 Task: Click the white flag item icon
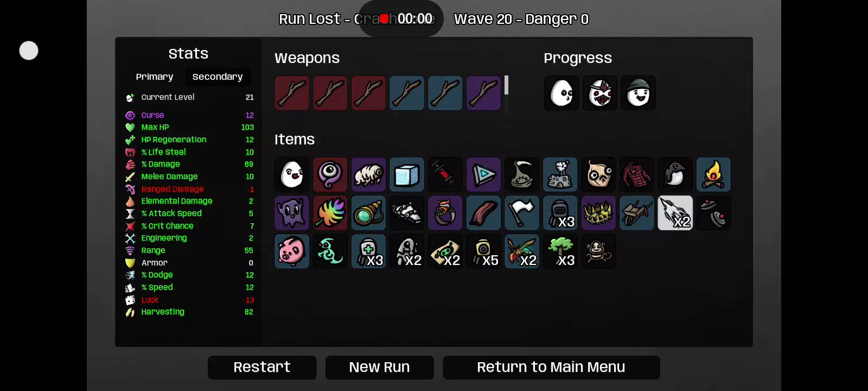(x=522, y=213)
